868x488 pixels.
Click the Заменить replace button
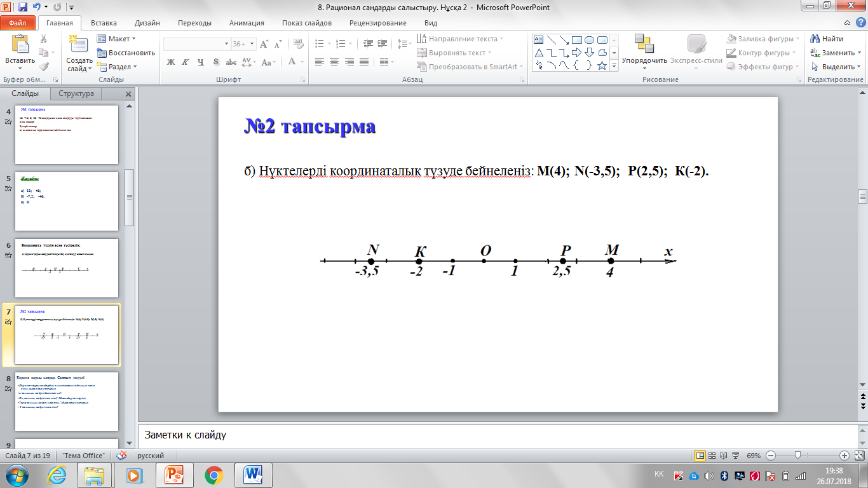point(833,53)
